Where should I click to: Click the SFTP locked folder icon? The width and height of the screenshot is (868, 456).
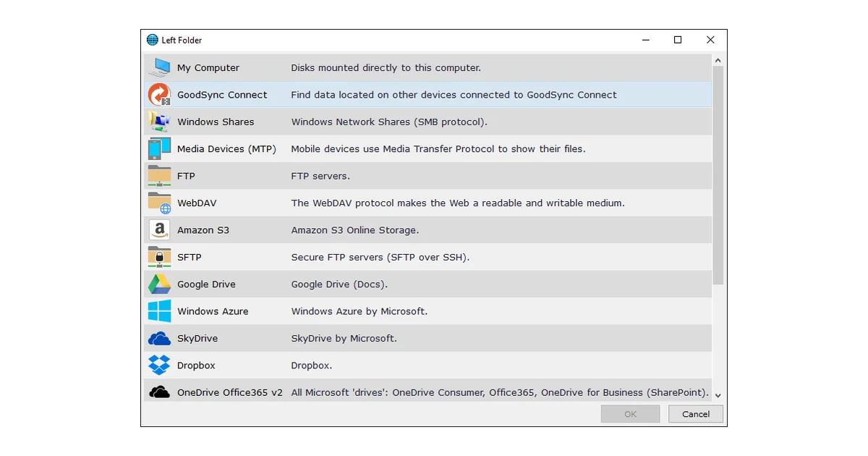point(159,257)
